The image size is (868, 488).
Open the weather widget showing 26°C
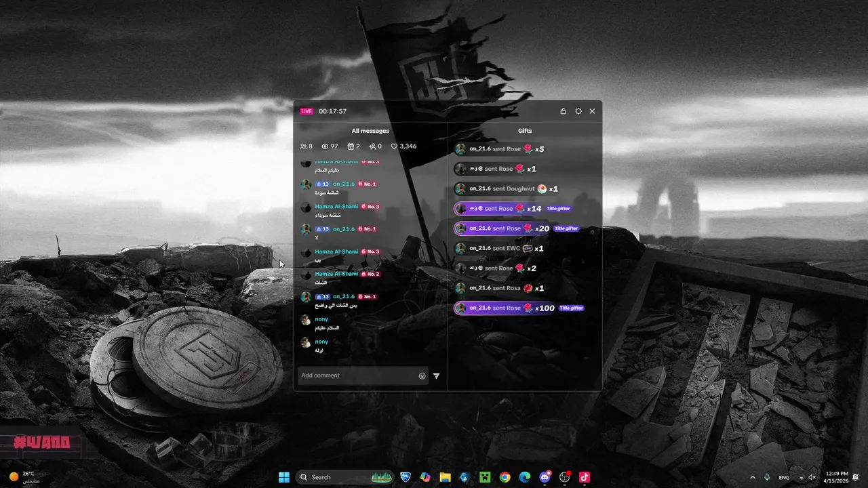point(26,477)
